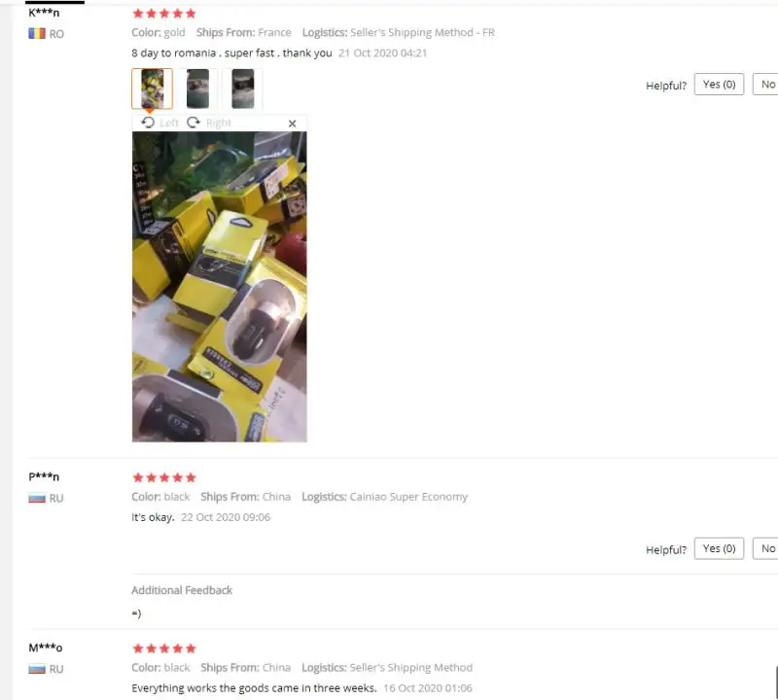The width and height of the screenshot is (778, 700).
Task: Click Yes (0) on K***n's review
Action: [x=719, y=85]
